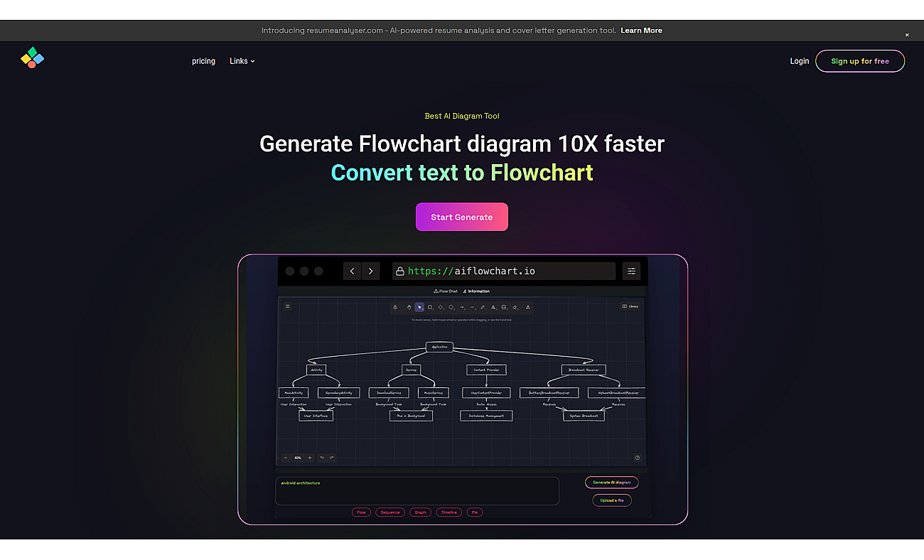
Task: Select the Line tool in the toolbar
Action: coord(473,307)
